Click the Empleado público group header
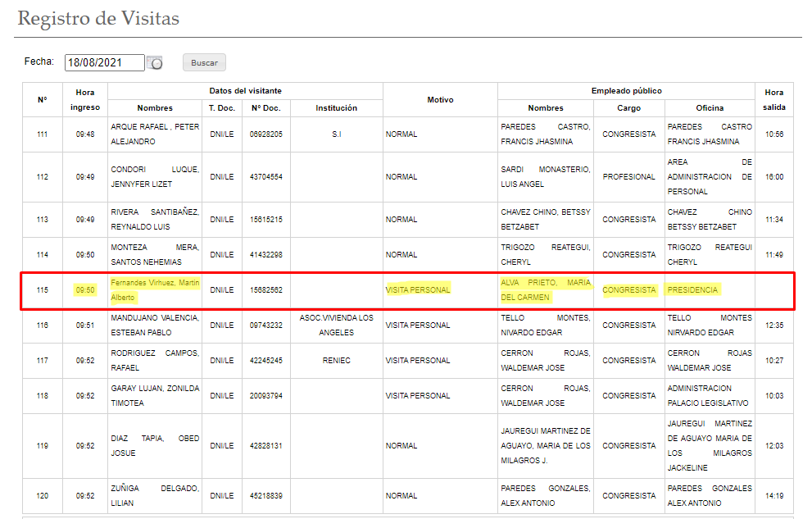Viewport: 812px width, 519px height. pos(626,91)
